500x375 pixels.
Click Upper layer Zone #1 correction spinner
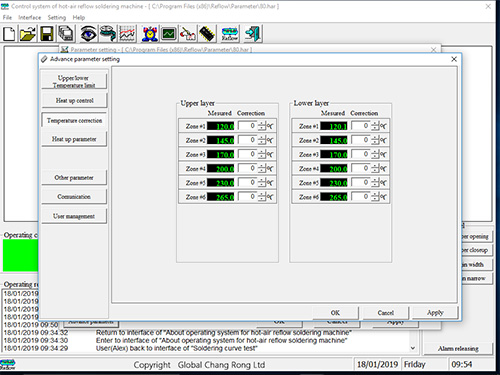pos(262,126)
